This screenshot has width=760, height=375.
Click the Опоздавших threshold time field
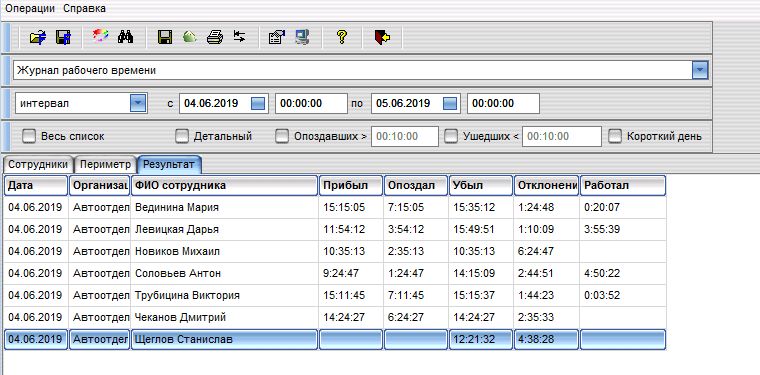405,137
